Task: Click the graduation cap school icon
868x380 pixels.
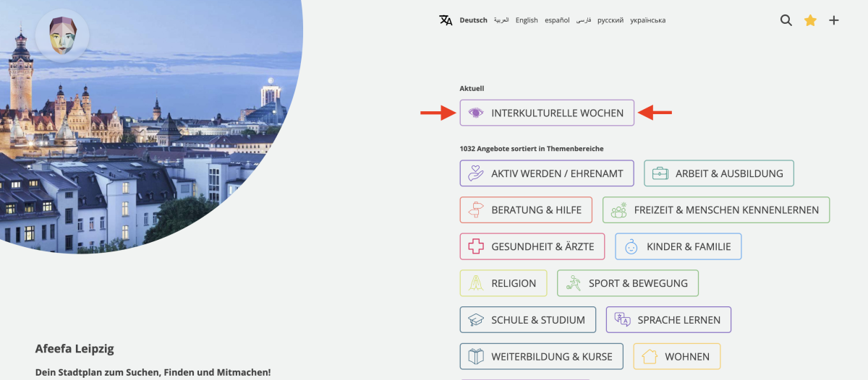Action: click(x=475, y=319)
